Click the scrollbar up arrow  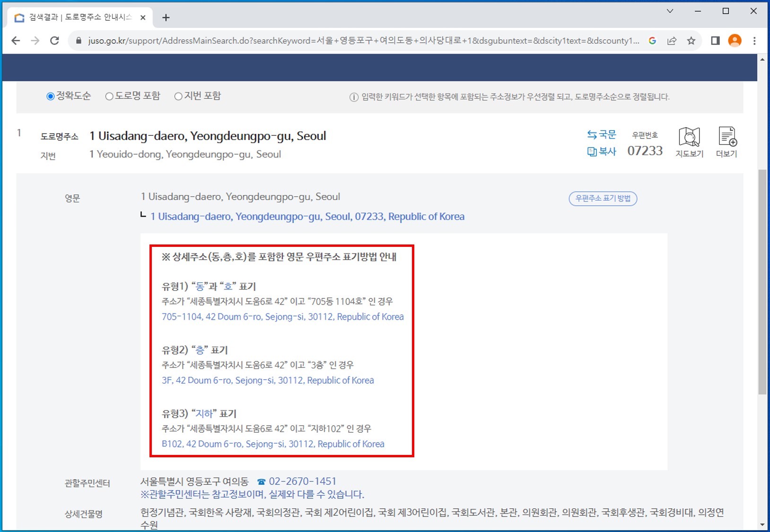click(762, 59)
